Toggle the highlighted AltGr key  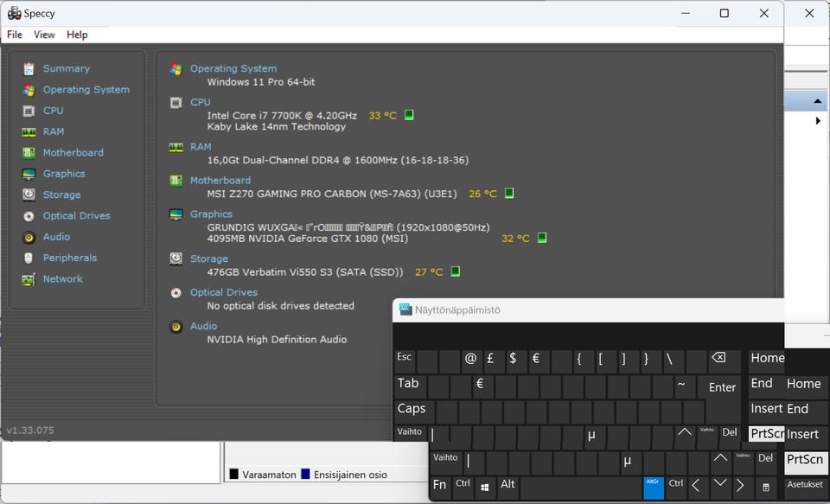[654, 488]
